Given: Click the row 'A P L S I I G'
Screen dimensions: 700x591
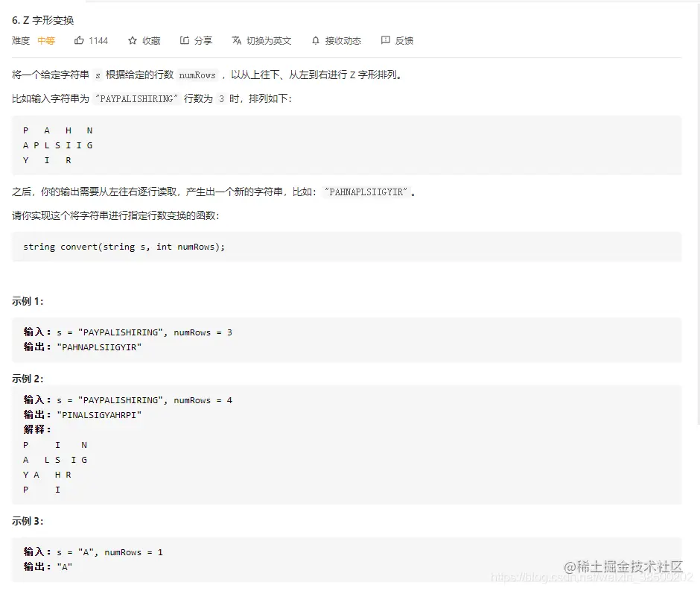Looking at the screenshot, I should (x=57, y=145).
